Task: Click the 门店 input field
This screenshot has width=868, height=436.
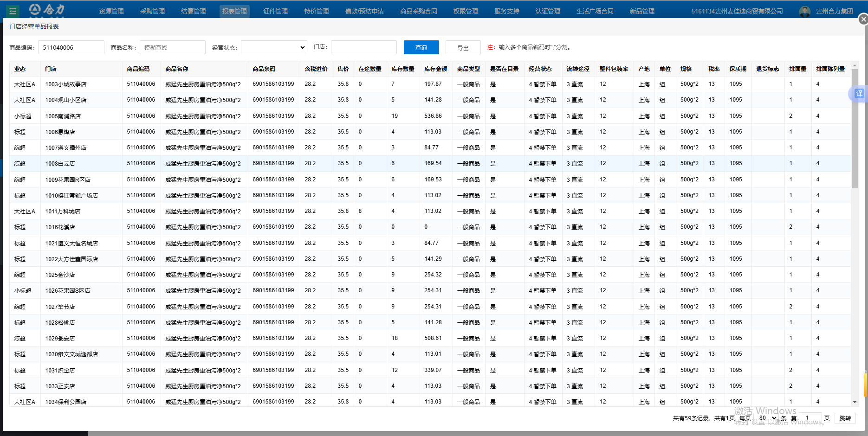Action: (363, 47)
